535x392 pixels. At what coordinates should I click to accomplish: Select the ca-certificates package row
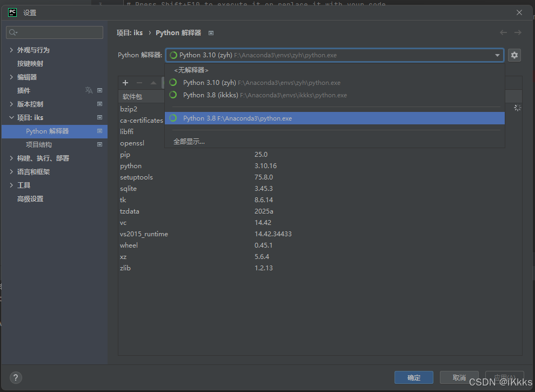click(x=142, y=120)
